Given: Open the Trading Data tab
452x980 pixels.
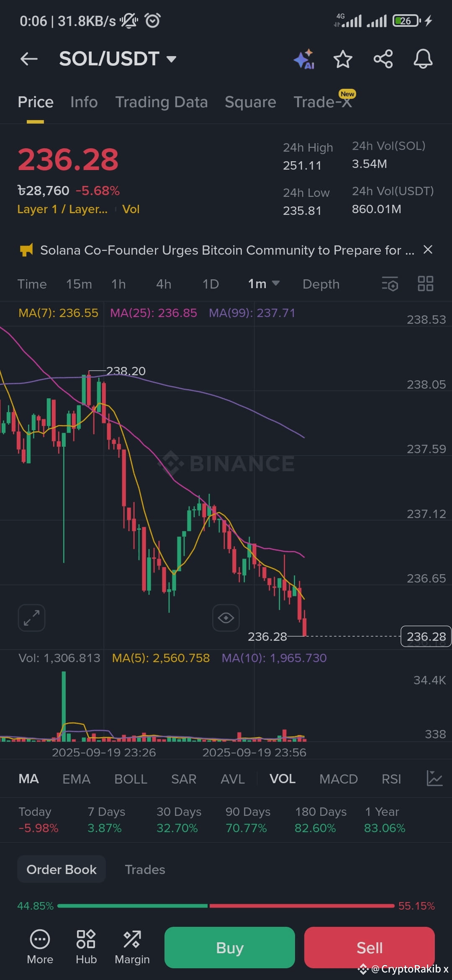Looking at the screenshot, I should tap(162, 102).
